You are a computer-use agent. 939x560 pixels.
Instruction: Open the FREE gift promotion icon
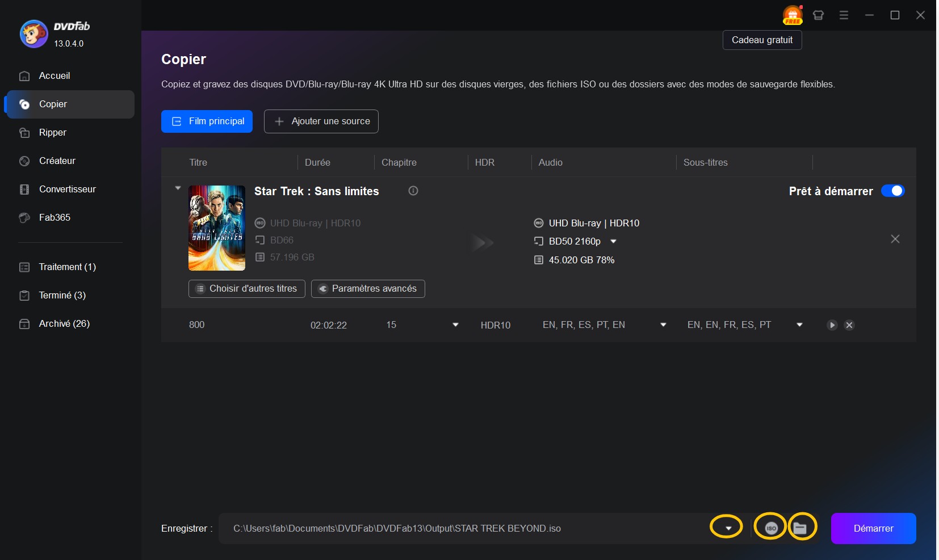tap(793, 15)
